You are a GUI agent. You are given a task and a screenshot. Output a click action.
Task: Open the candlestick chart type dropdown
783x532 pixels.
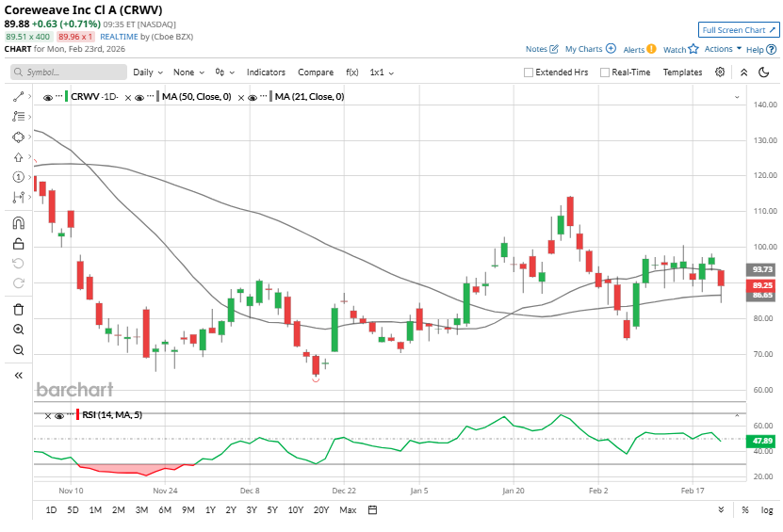[x=224, y=73]
